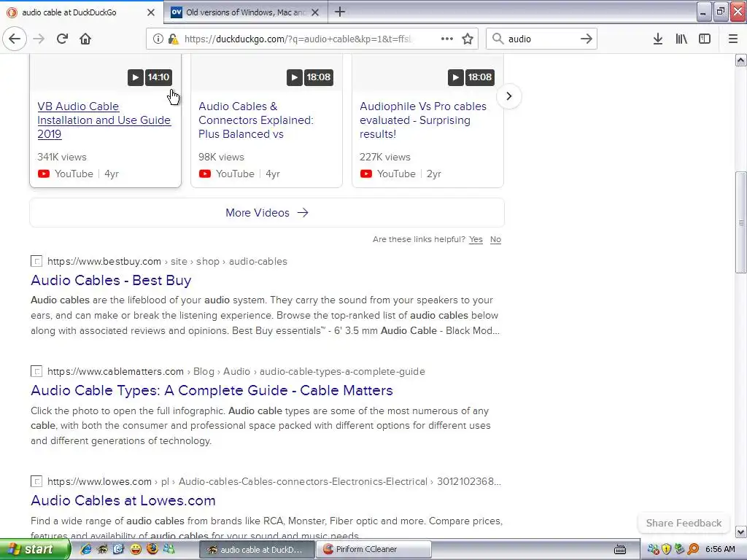Submit search with the arrow in search box

pos(586,39)
